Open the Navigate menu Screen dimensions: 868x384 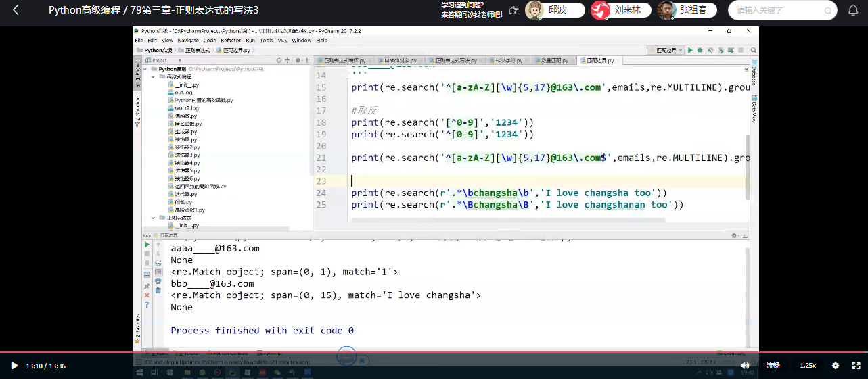tap(188, 41)
